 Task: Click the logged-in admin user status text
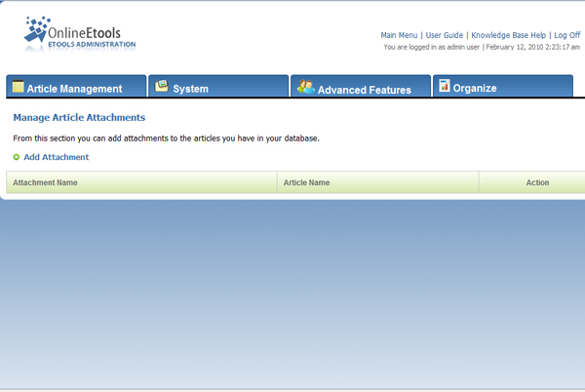click(432, 47)
